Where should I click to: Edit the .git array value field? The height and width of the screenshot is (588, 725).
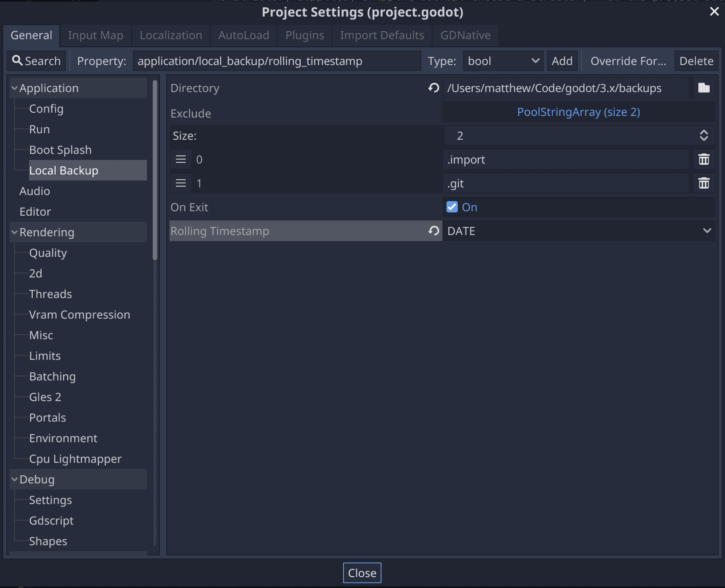coord(566,183)
